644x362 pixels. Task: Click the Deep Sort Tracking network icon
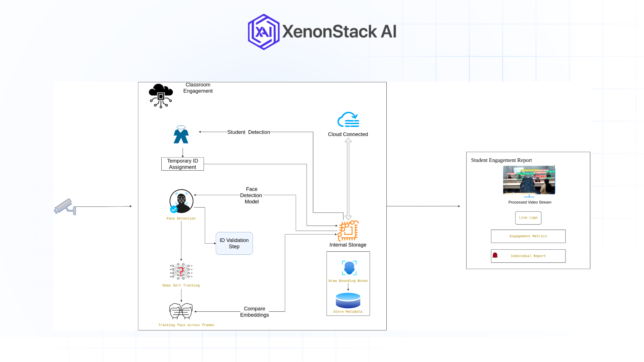coord(181,271)
